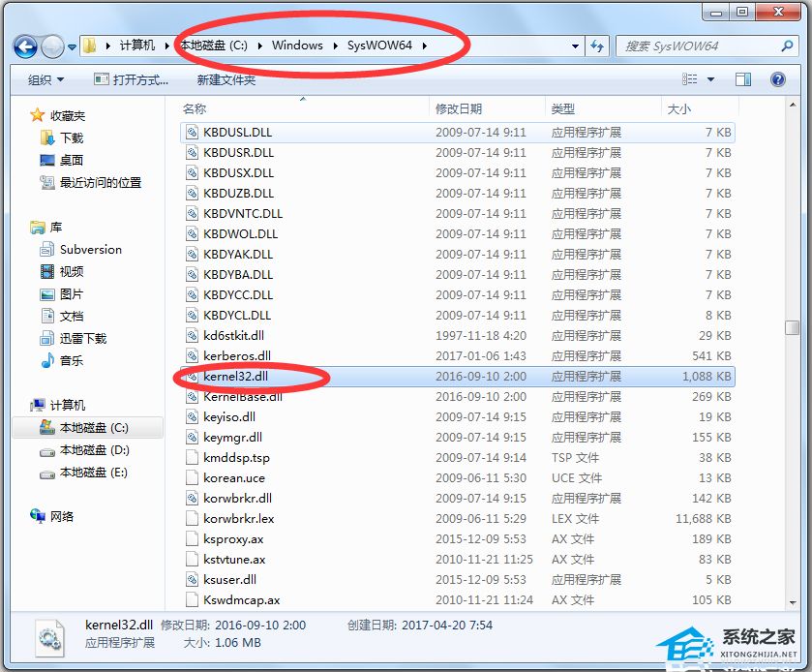Image resolution: width=812 pixels, height=672 pixels.
Task: Select the file named kstvtune.ax
Action: 234,559
